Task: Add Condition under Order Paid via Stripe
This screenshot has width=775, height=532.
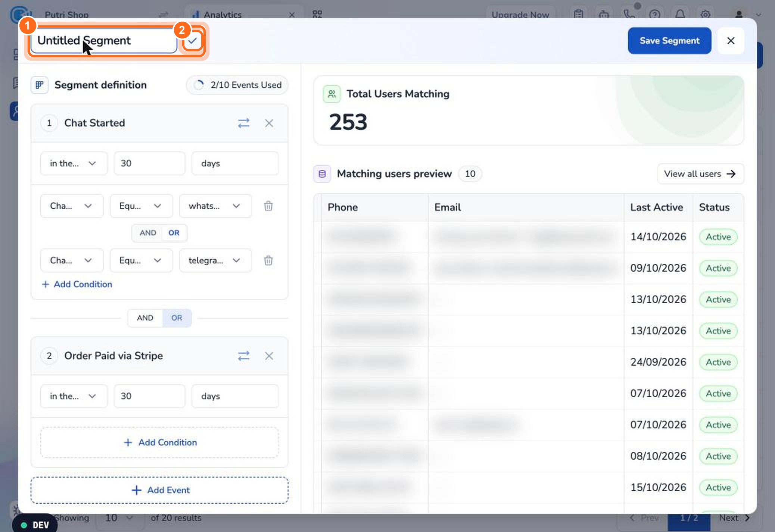Action: point(160,442)
